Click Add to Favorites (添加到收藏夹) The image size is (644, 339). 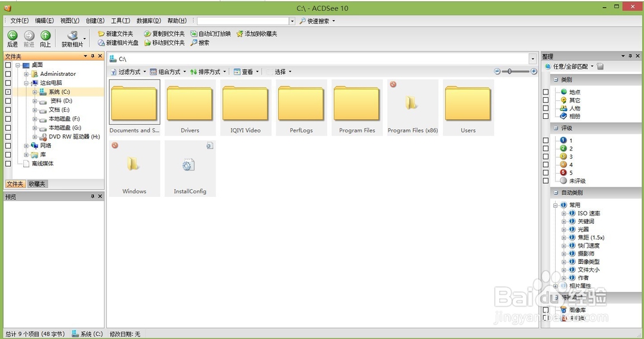(x=257, y=33)
